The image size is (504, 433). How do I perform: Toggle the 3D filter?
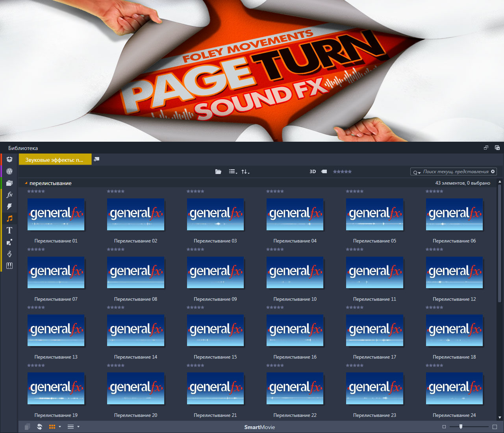pyautogui.click(x=313, y=172)
